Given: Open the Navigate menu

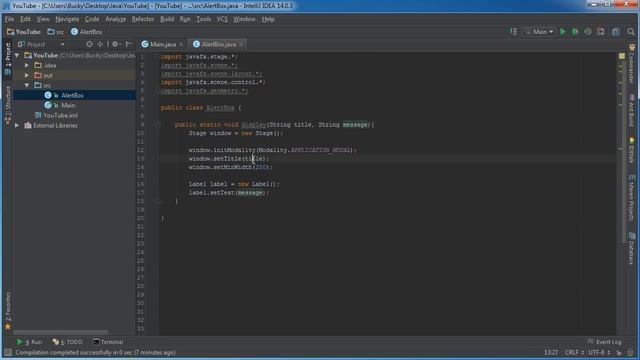Looking at the screenshot, I should point(67,19).
